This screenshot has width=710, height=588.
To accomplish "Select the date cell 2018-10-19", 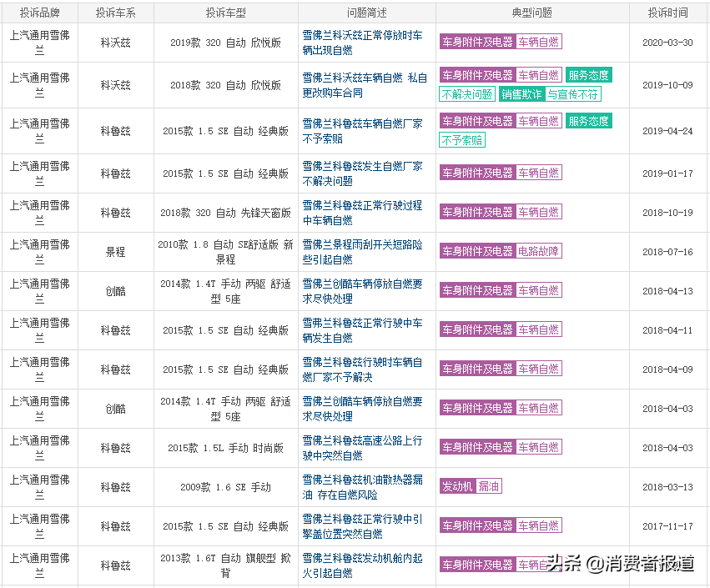I will point(668,213).
